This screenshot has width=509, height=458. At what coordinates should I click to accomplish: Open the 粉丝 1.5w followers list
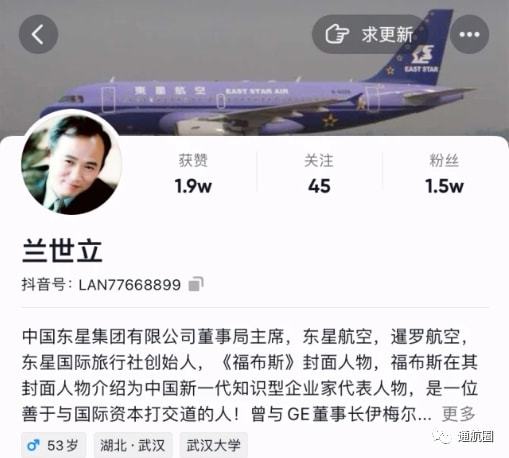444,174
